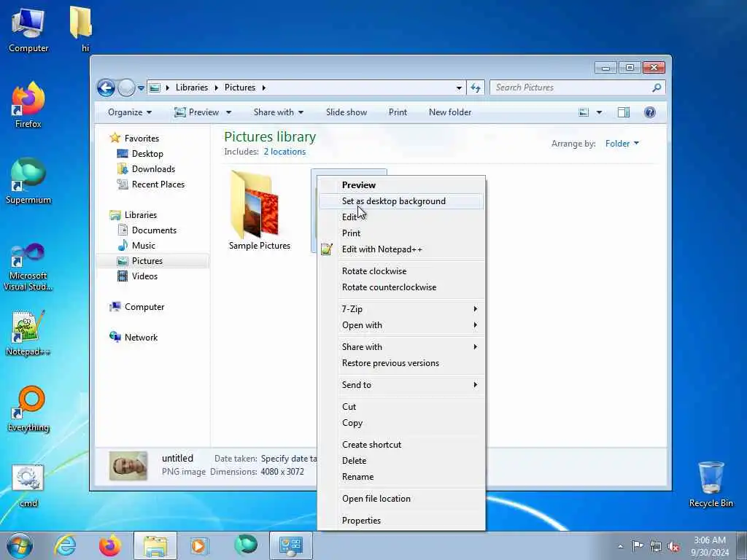Launch Everything search shortcut
The height and width of the screenshot is (560, 747).
click(28, 408)
